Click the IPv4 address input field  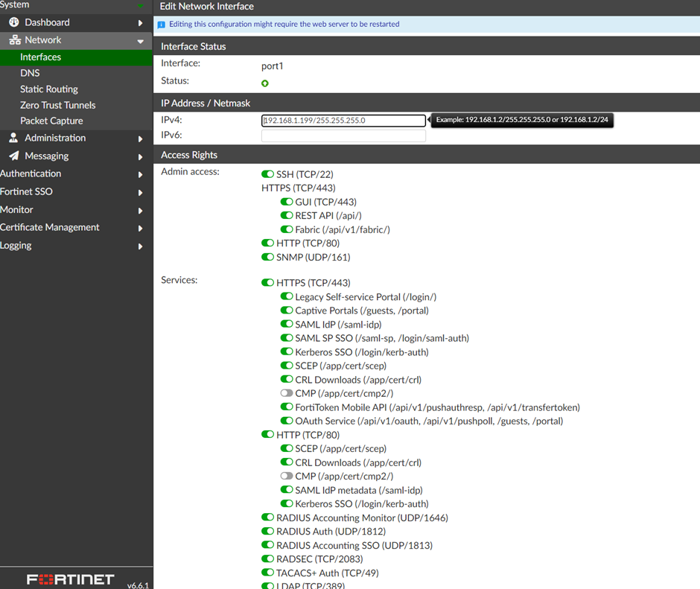pos(343,121)
